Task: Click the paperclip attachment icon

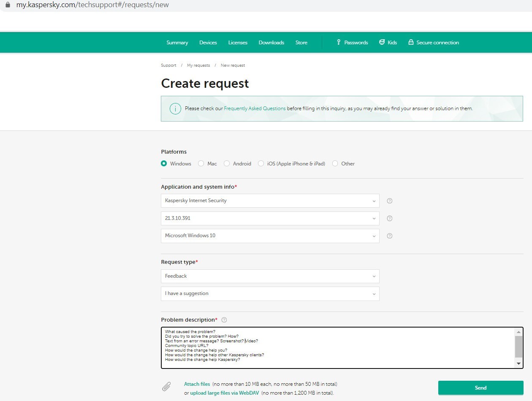Action: (167, 387)
